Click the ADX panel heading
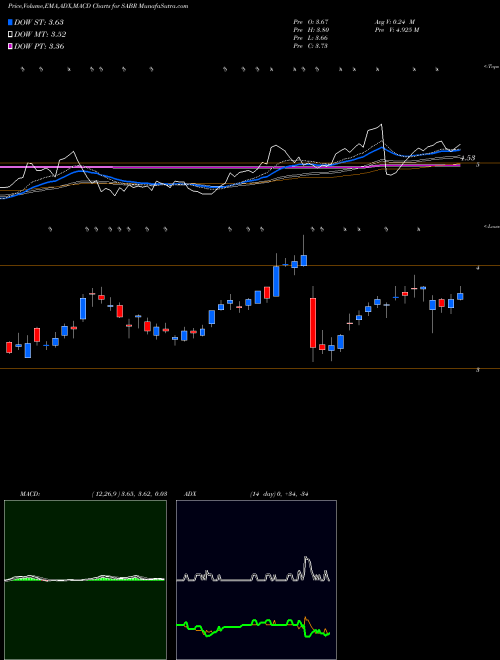Viewport: 500px width, 660px height. [x=191, y=494]
